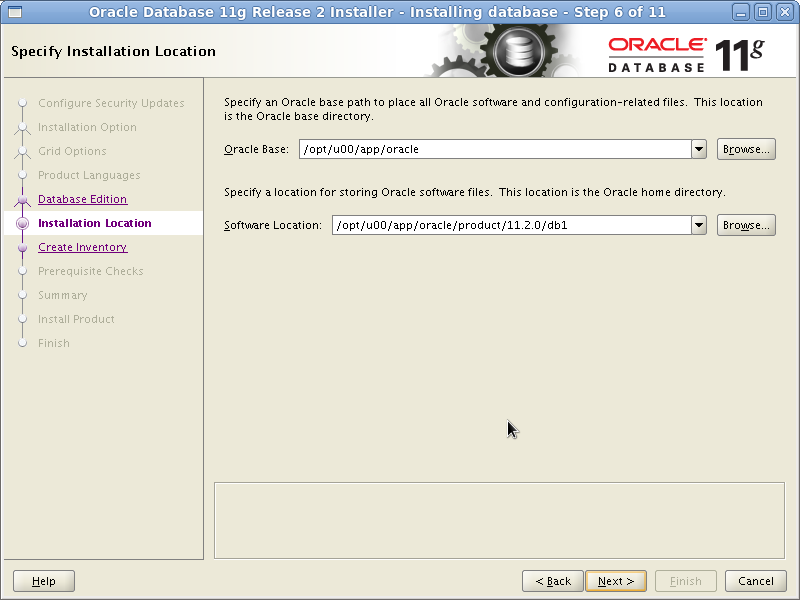Select the Installation Location step
The height and width of the screenshot is (600, 800).
95,223
